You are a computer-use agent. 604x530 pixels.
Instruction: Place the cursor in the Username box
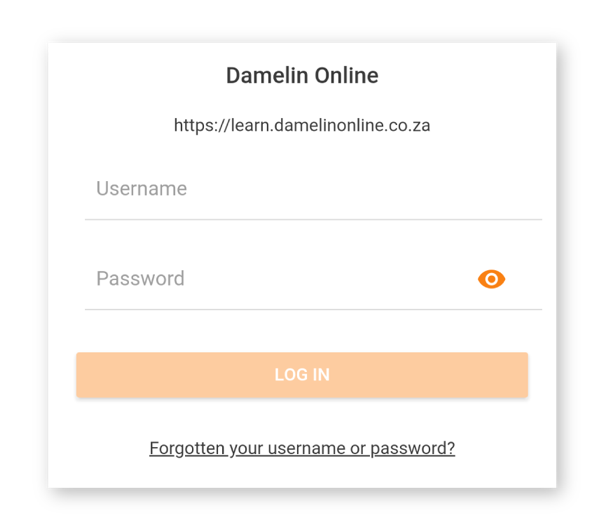click(x=313, y=189)
